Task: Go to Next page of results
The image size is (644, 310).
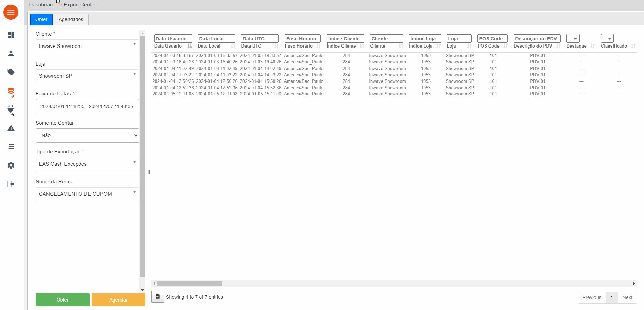Action: click(627, 297)
